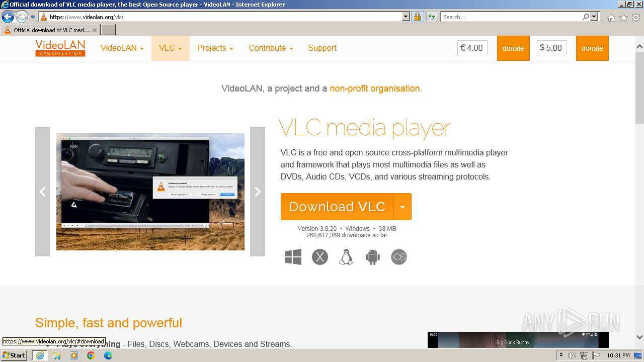Click the macOS X platform icon
Screen dimensions: 644x362
[x=320, y=257]
